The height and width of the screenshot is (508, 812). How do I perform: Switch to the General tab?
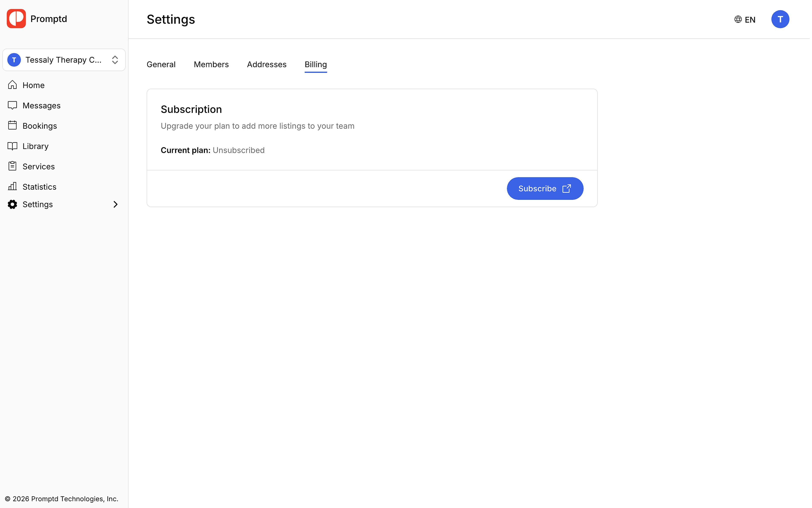(x=161, y=65)
